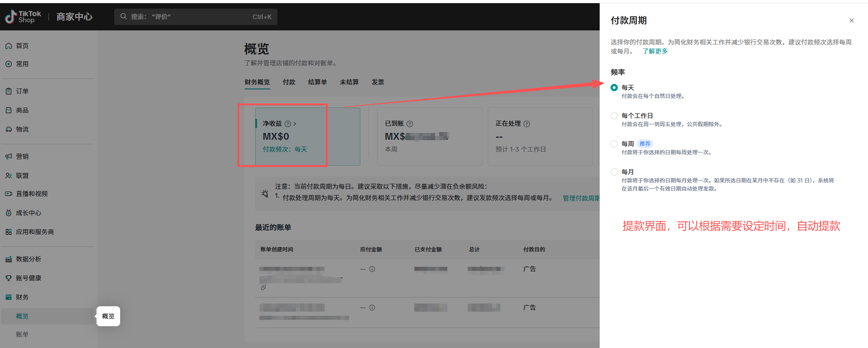Click the 推荐 badge next to 每周
This screenshot has width=868, height=348.
(x=645, y=144)
